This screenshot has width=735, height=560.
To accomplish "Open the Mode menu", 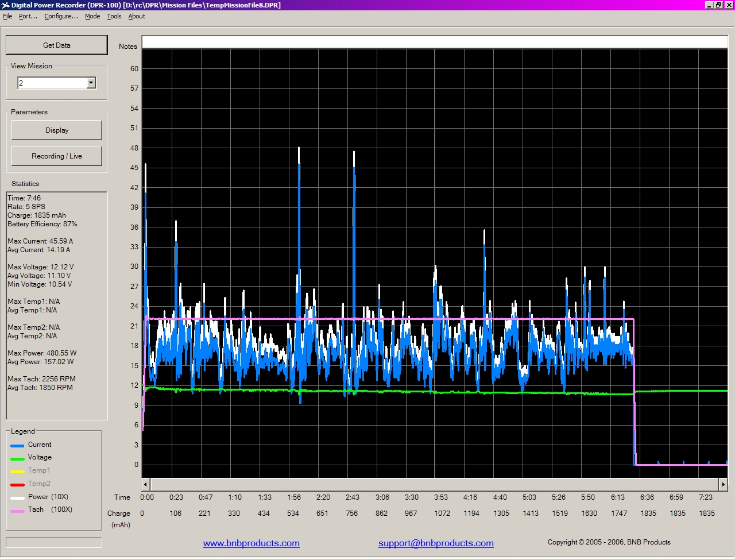I will [x=92, y=16].
